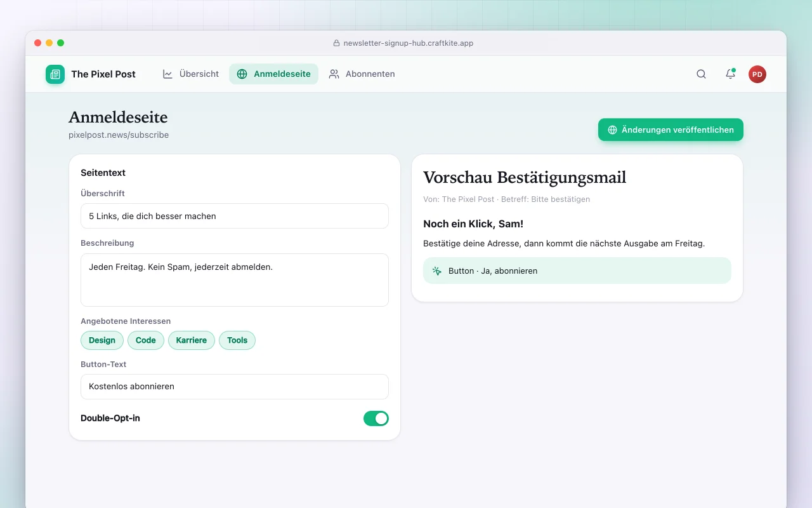
Task: Click the Vorschau Bestätigungsmail heading
Action: pos(525,178)
